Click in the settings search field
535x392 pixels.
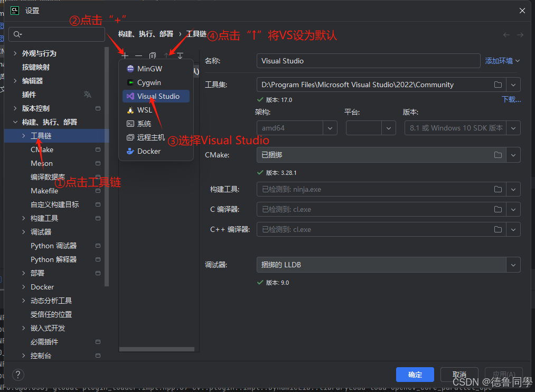(x=56, y=34)
